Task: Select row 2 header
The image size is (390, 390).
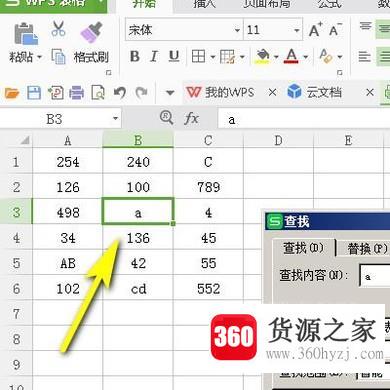Action: (16, 187)
